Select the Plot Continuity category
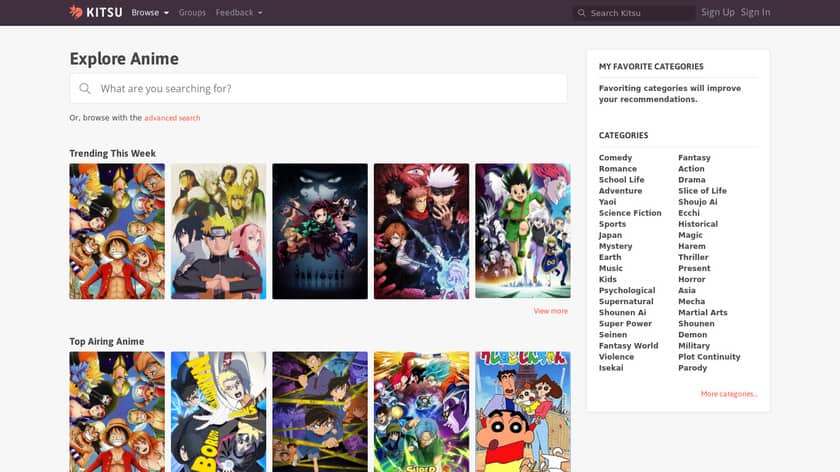The image size is (840, 472). [x=709, y=357]
